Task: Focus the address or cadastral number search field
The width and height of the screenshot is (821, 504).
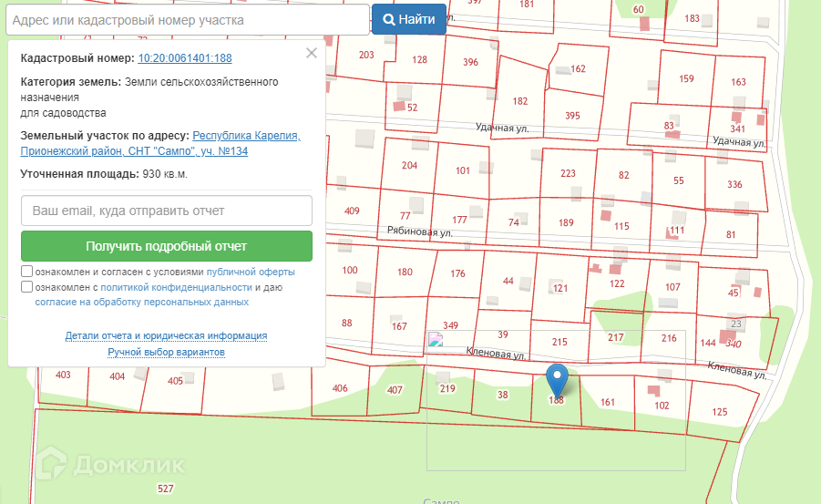Action: [188, 20]
